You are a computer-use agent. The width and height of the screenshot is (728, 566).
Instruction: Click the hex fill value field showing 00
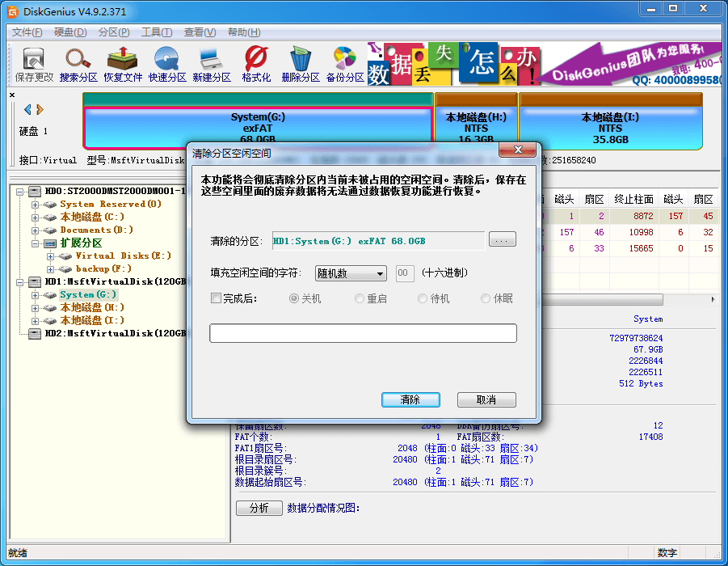click(404, 273)
